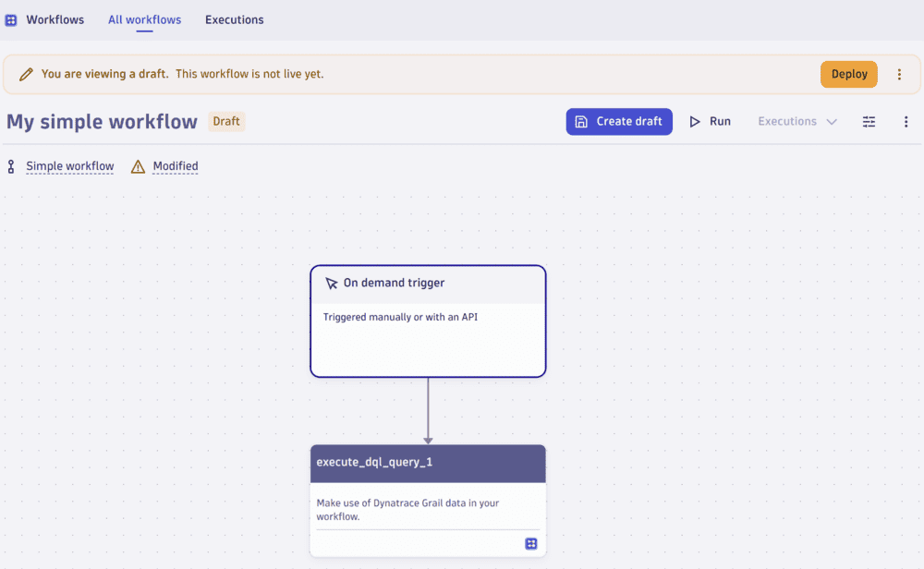Switch to the All workflows tab

coord(144,19)
